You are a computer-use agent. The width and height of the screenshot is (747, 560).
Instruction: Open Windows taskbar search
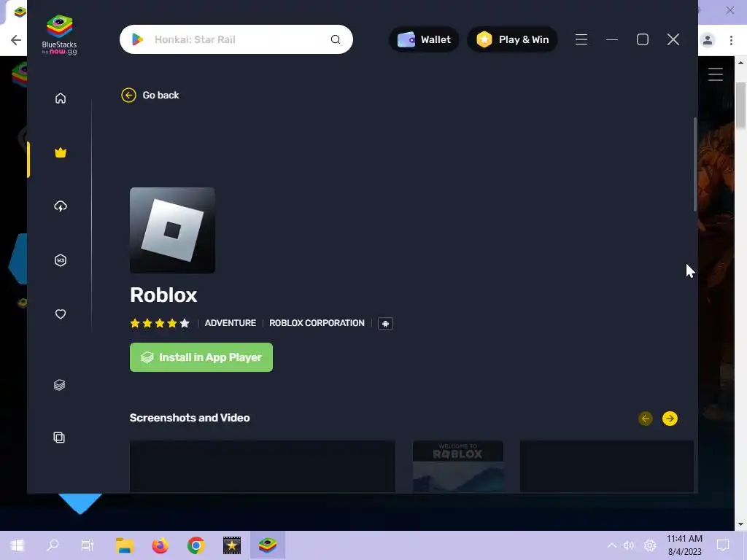tap(53, 545)
